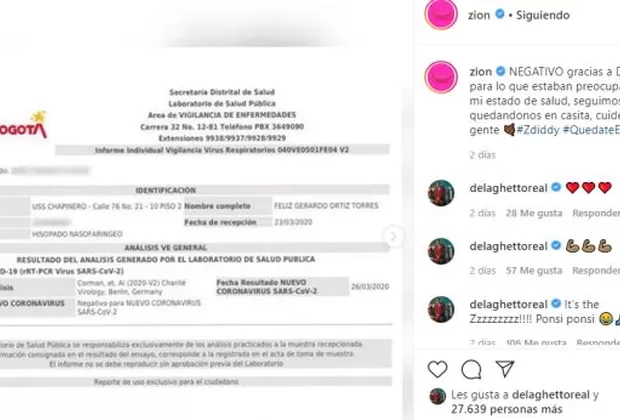Open the #QuedateE hashtag link in the caption

[x=591, y=130]
